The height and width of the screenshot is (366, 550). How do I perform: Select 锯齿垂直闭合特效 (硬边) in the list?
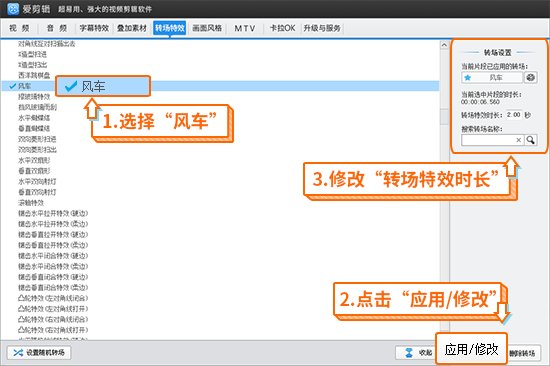[53, 277]
